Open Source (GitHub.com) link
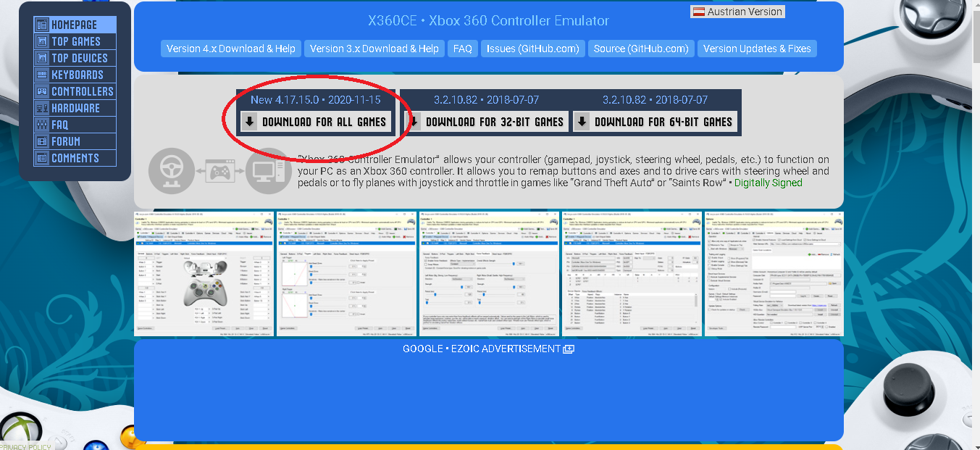The image size is (980, 450). tap(641, 49)
